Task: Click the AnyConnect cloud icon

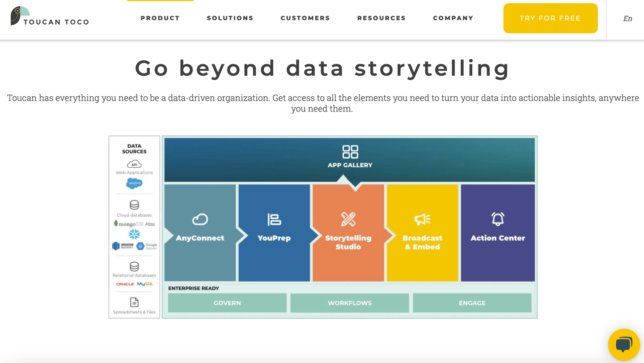Action: [x=200, y=219]
